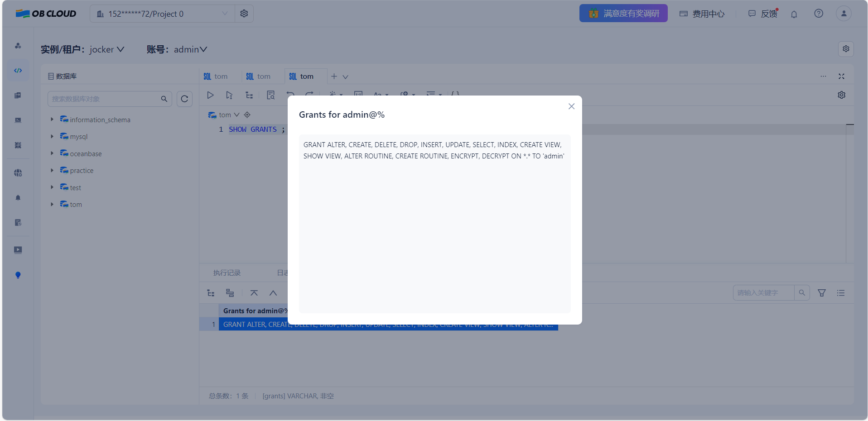Open the notification bell icon
This screenshot has height=421, width=868.
pyautogui.click(x=794, y=14)
